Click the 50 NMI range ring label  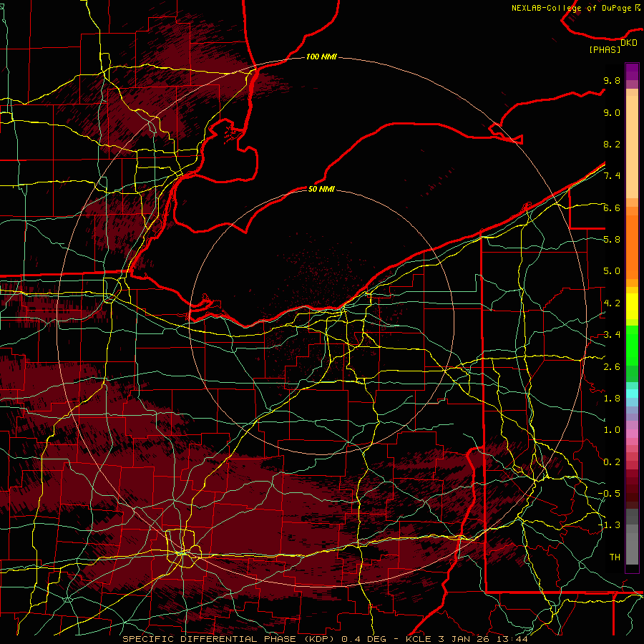(321, 189)
